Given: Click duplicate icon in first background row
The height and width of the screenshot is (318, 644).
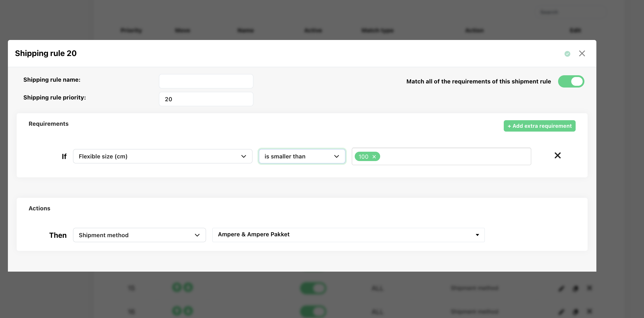Looking at the screenshot, I should tap(575, 289).
